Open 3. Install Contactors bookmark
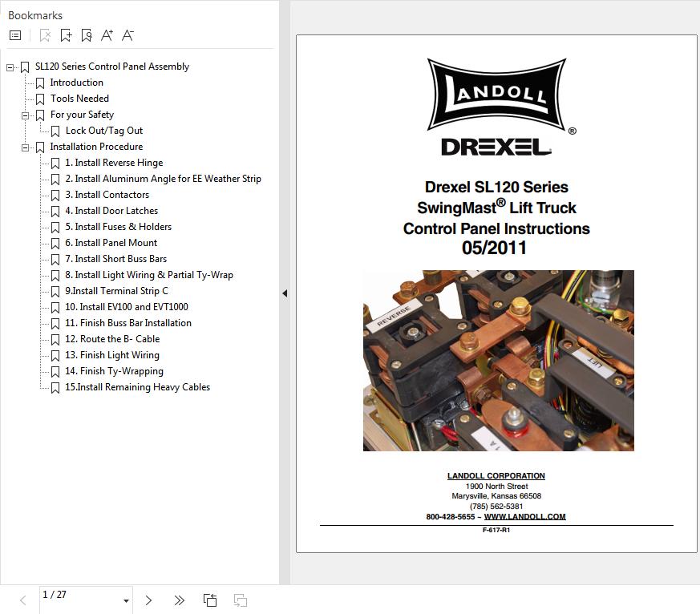Image resolution: width=700 pixels, height=614 pixels. click(107, 195)
